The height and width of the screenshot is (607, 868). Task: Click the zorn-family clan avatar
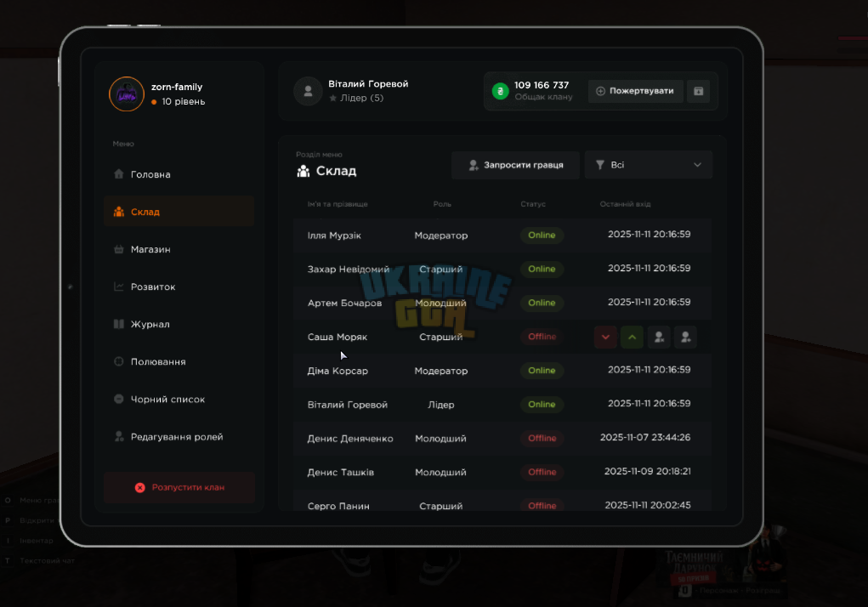pos(127,94)
